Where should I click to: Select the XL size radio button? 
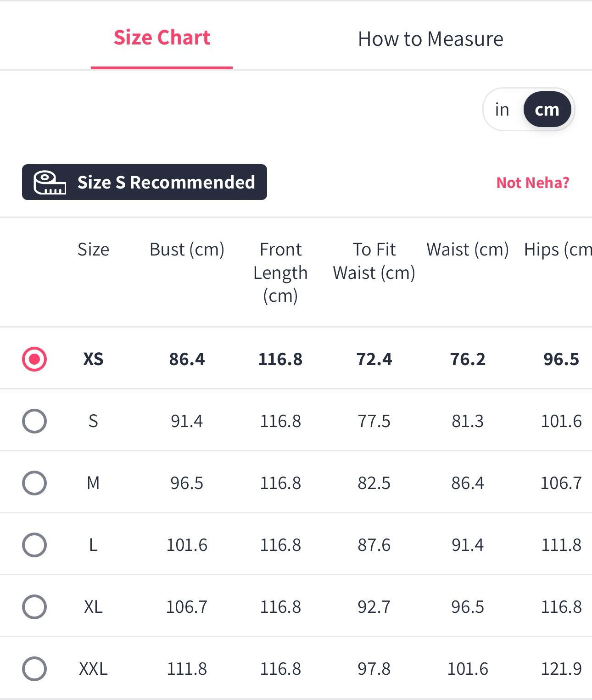(34, 607)
